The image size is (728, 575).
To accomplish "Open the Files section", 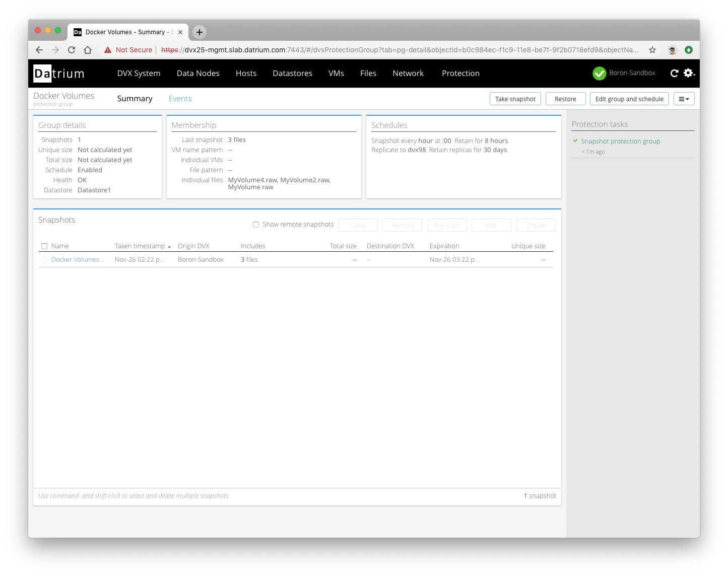I will [x=368, y=74].
